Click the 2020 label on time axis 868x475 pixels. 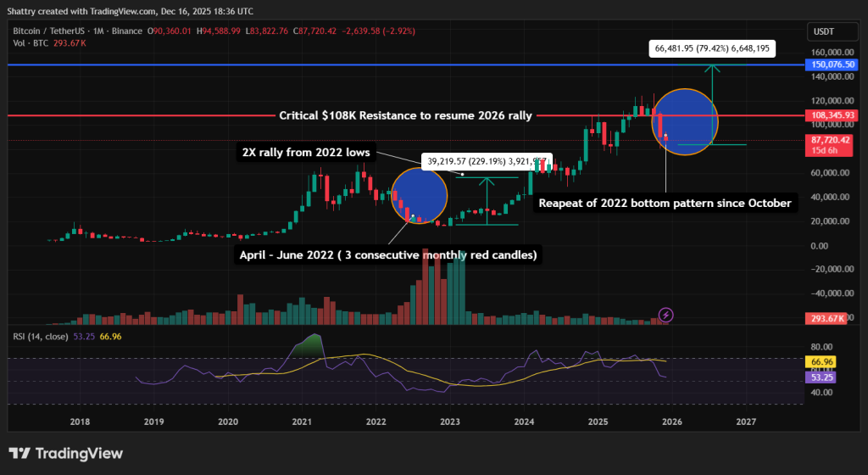[228, 422]
